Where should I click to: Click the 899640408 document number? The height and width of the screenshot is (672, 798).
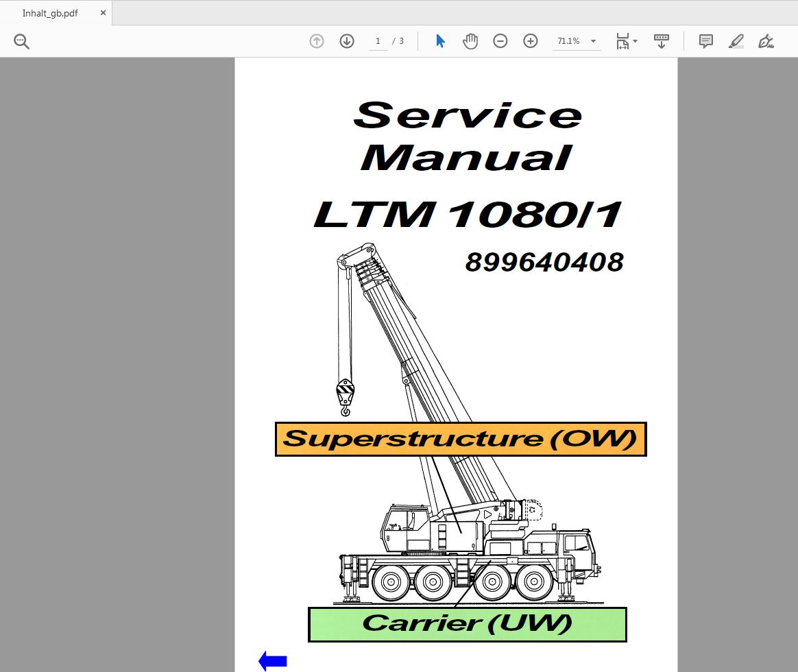pyautogui.click(x=544, y=263)
